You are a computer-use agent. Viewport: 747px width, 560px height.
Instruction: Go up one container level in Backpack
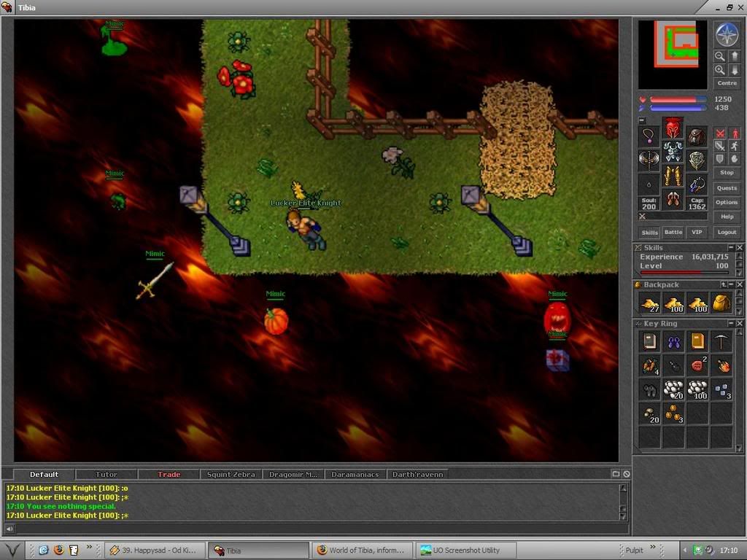coord(724,285)
